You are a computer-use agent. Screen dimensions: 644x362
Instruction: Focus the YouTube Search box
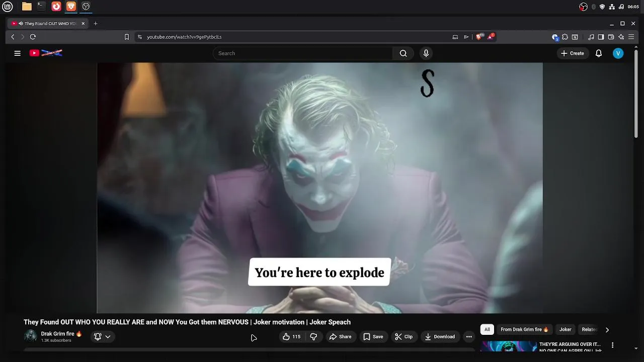click(x=302, y=53)
